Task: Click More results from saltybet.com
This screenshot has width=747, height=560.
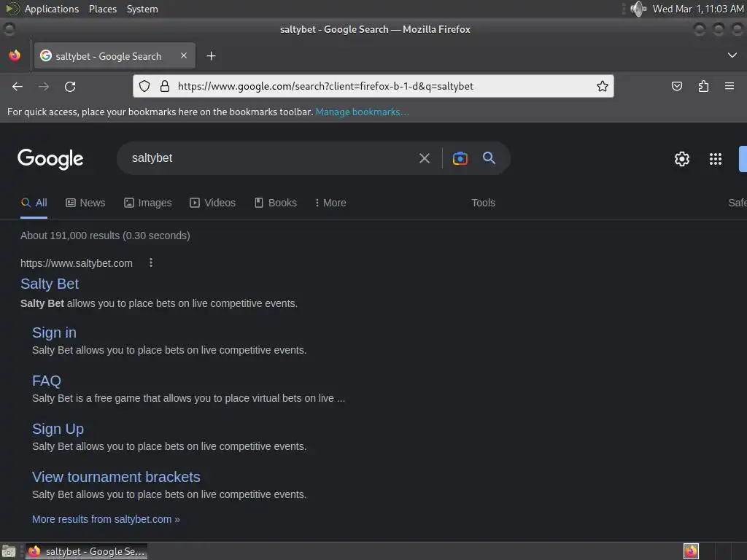Action: (106, 519)
